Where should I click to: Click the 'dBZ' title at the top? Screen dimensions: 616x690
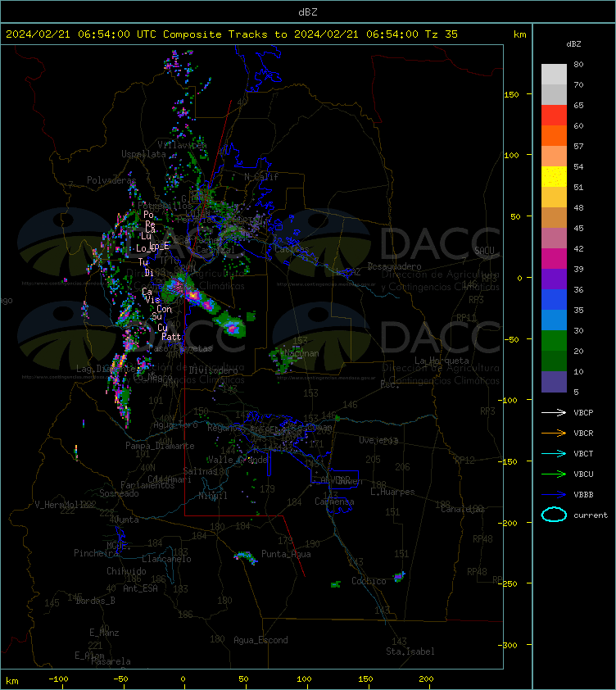(x=307, y=12)
